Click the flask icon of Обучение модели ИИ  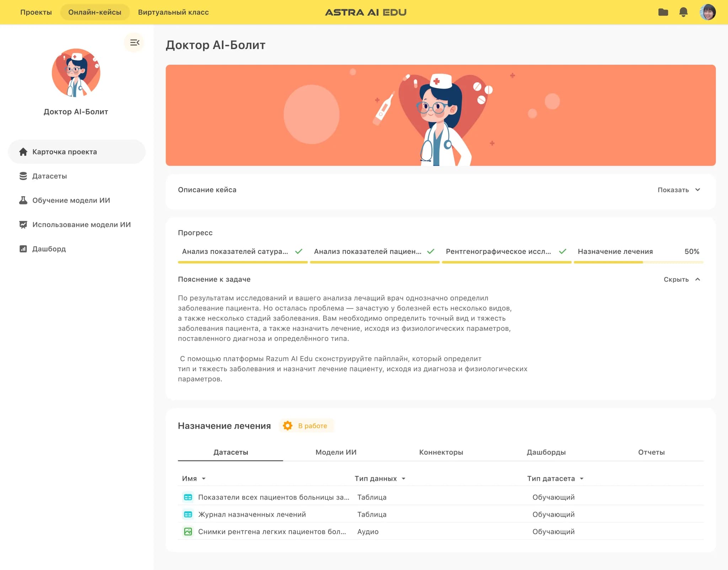click(23, 200)
